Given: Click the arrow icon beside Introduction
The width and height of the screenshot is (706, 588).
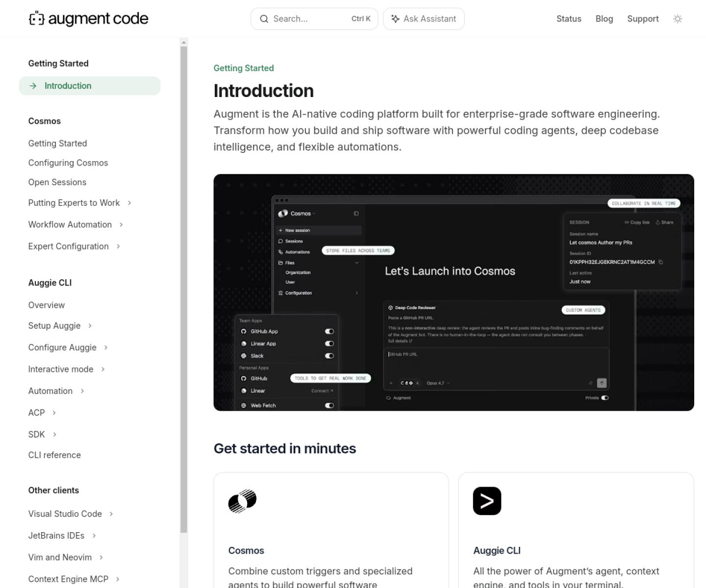Looking at the screenshot, I should pos(33,86).
